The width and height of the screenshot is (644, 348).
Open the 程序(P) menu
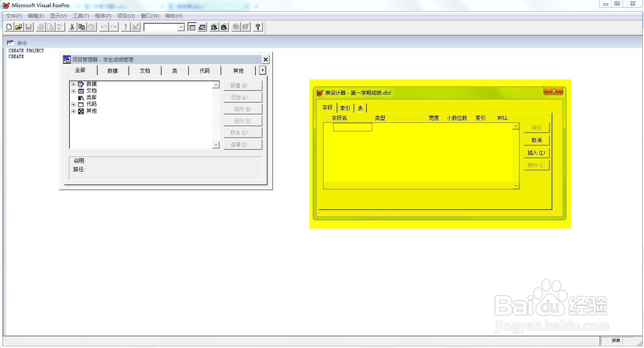pos(103,16)
